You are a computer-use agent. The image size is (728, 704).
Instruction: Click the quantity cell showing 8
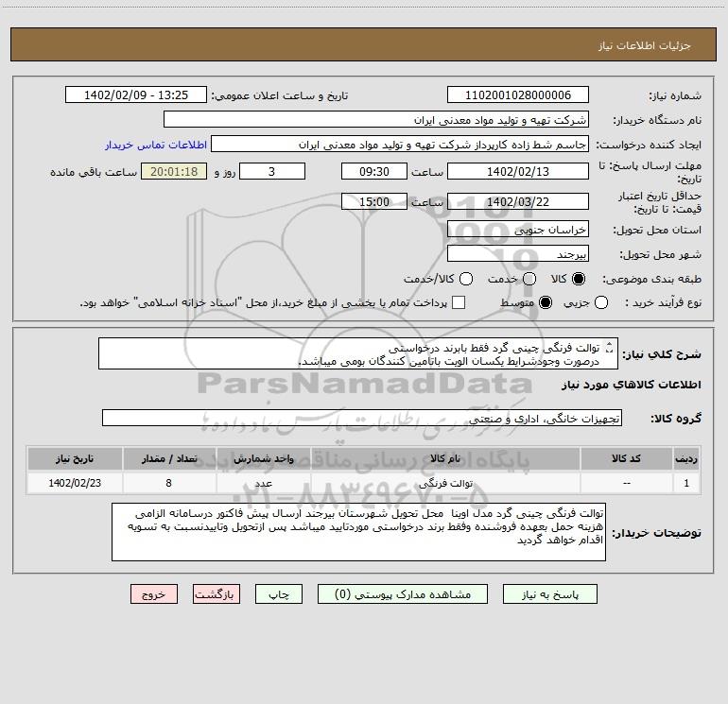[169, 483]
